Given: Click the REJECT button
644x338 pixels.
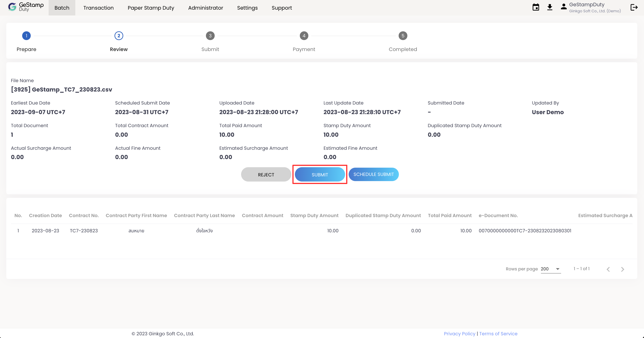Looking at the screenshot, I should tap(266, 174).
